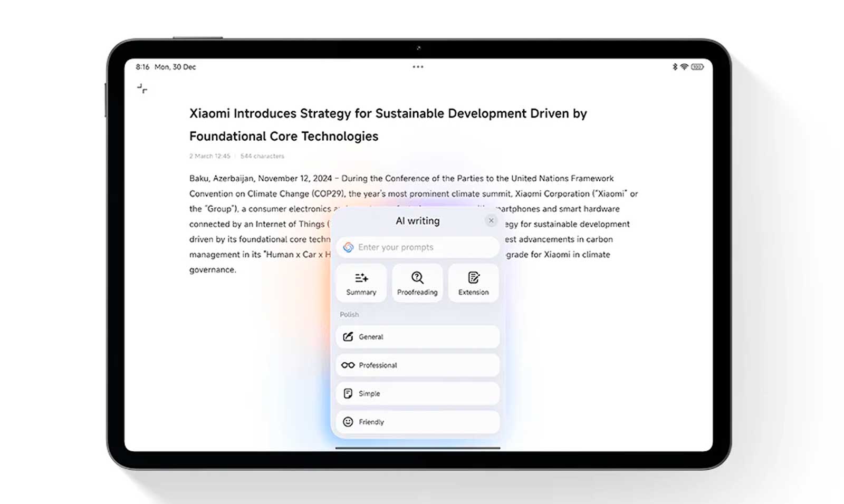Select the Summary AI writing tool
Image resolution: width=844 pixels, height=504 pixels.
tap(361, 283)
